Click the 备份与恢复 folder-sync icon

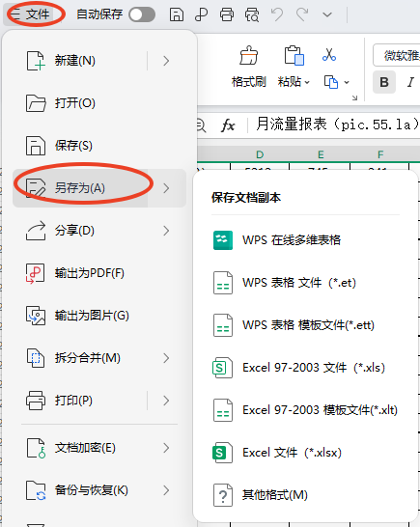click(x=36, y=490)
